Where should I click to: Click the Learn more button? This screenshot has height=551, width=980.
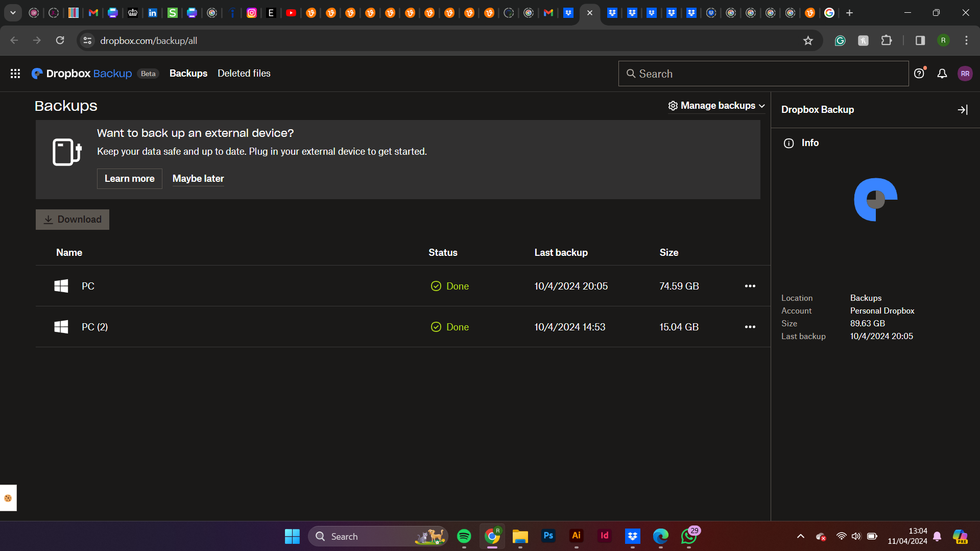[130, 179]
